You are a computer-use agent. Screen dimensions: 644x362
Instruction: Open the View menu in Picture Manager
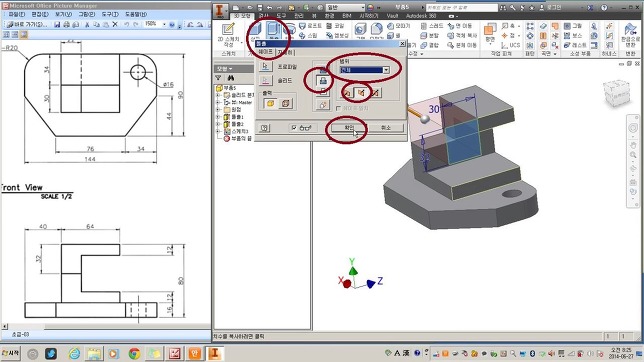coord(63,14)
